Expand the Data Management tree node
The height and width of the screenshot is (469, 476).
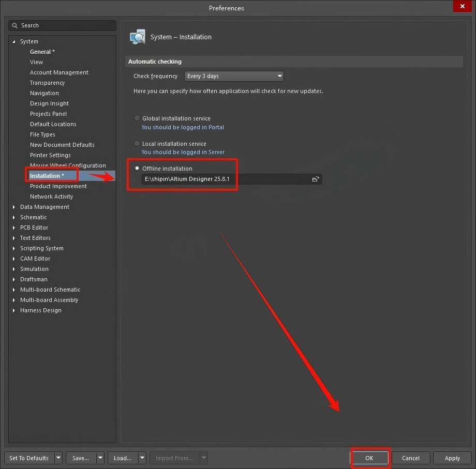tap(13, 207)
